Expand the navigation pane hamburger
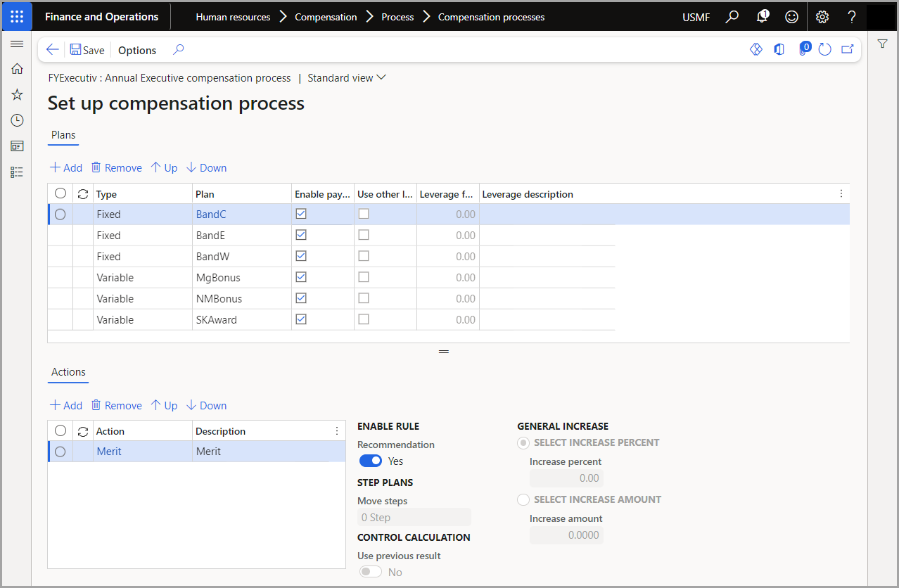 (17, 44)
